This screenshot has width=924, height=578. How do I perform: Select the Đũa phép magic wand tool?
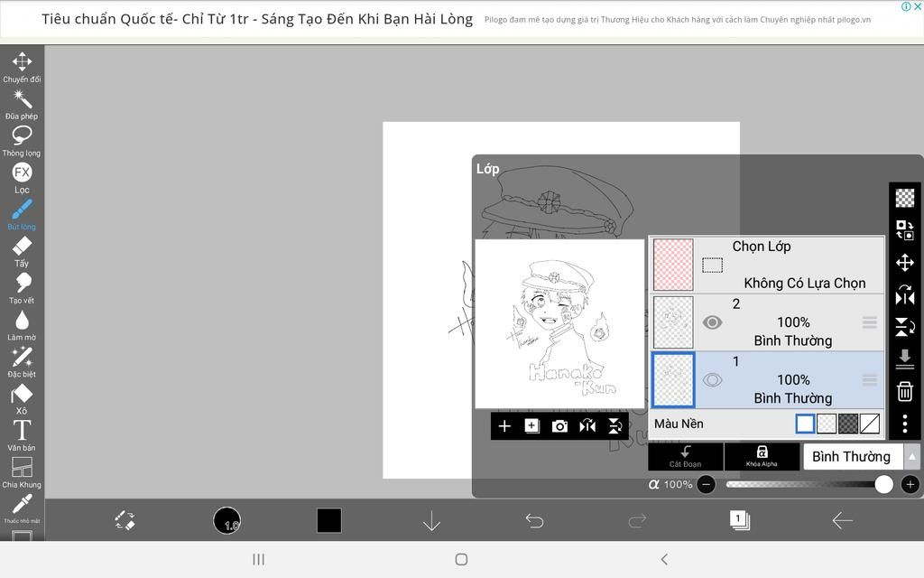click(x=22, y=105)
